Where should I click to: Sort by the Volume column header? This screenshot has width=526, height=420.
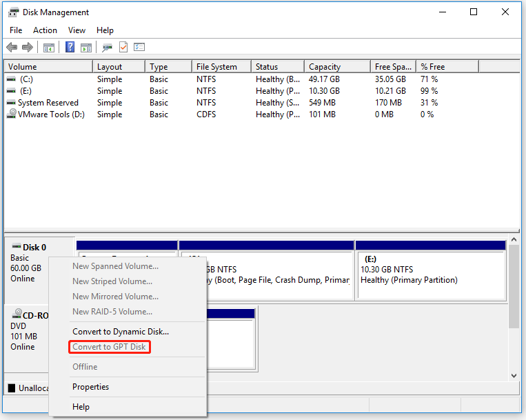[x=48, y=66]
